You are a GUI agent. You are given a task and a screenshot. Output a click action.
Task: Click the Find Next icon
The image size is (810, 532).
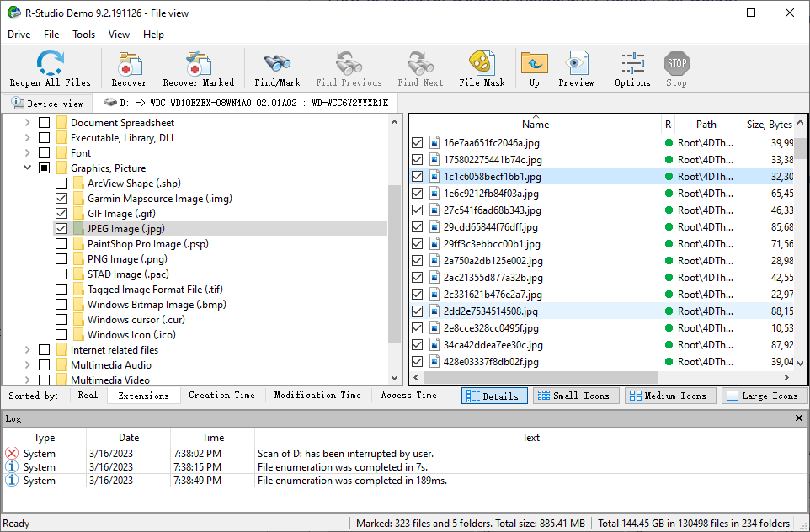tap(420, 63)
